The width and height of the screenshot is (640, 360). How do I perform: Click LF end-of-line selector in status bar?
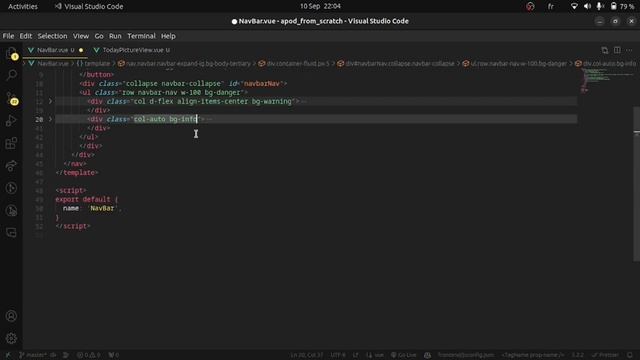(356, 355)
